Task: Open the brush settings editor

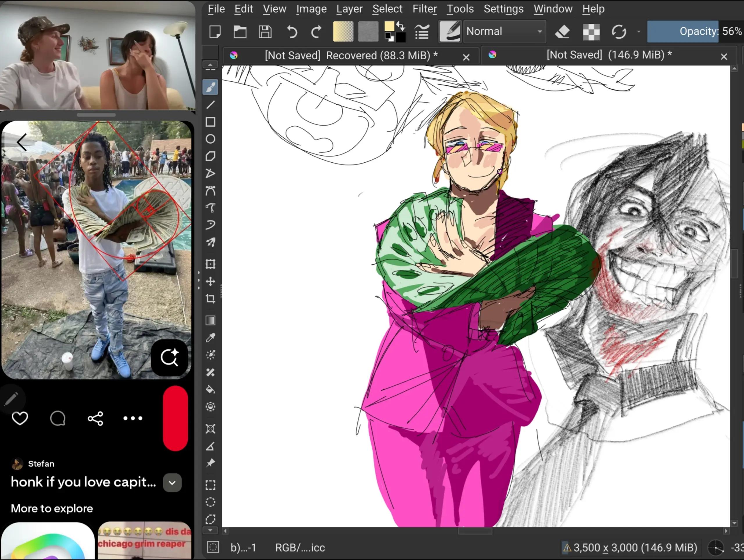Action: coord(422,32)
